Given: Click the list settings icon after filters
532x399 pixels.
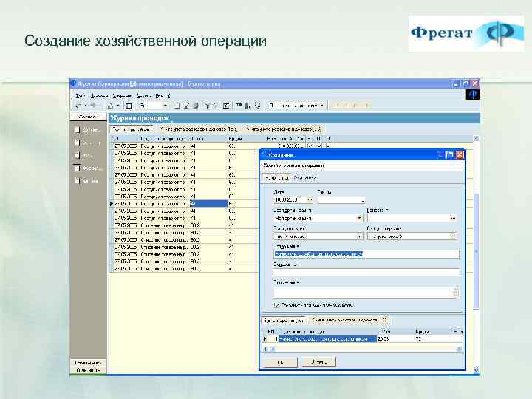Looking at the screenshot, I should (x=226, y=106).
